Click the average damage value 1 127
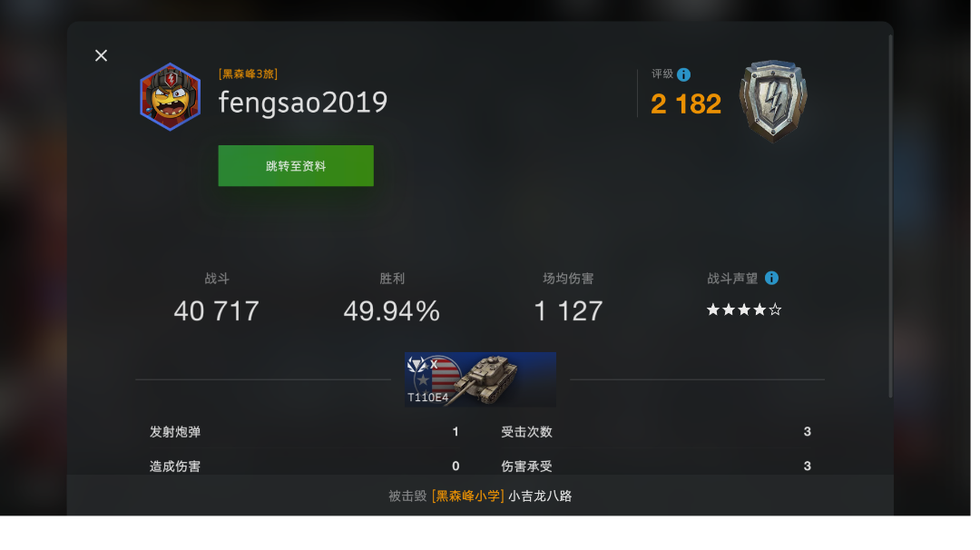This screenshot has width=980, height=550. pos(568,310)
